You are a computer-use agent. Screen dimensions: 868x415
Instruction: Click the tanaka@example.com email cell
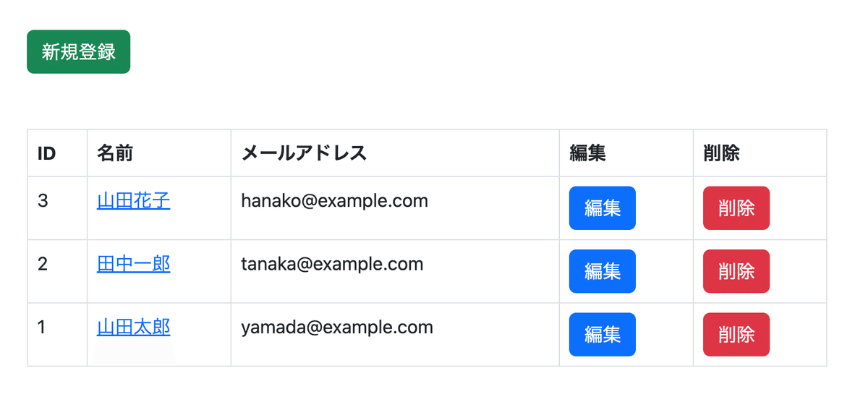point(395,271)
